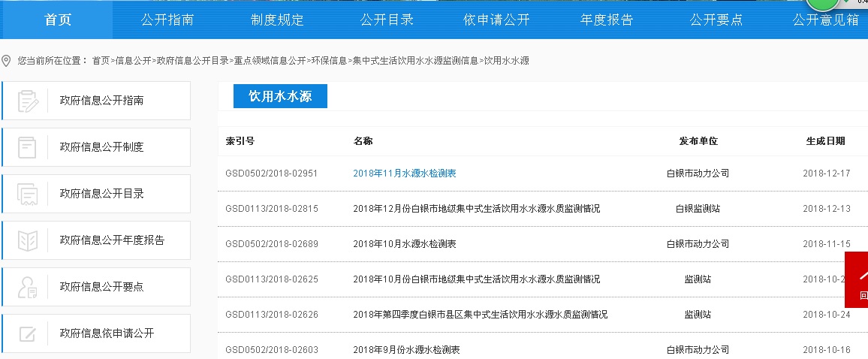Viewport: 868px width, 359px height.
Task: Click the red back-to-top arrow button
Action: pyautogui.click(x=859, y=278)
